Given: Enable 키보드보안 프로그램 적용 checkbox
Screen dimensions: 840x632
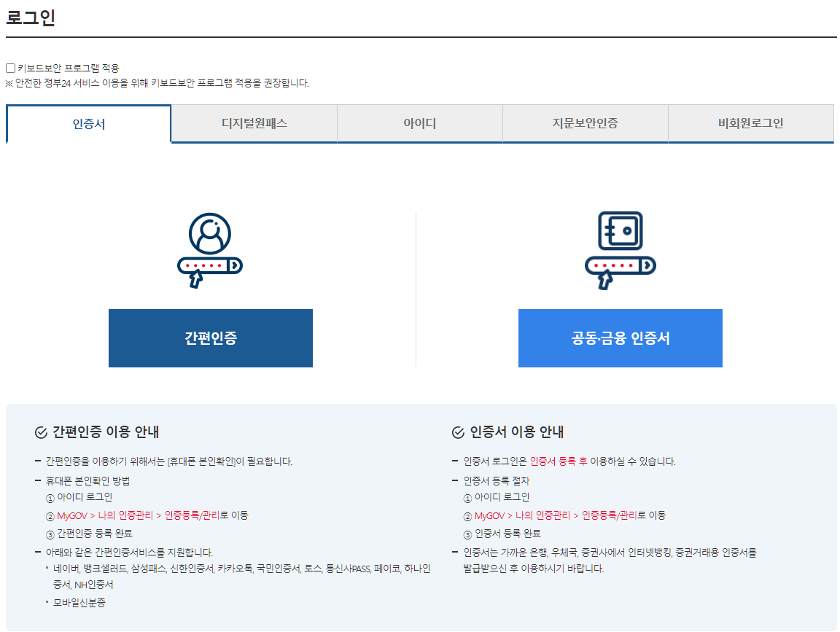Looking at the screenshot, I should (10, 68).
